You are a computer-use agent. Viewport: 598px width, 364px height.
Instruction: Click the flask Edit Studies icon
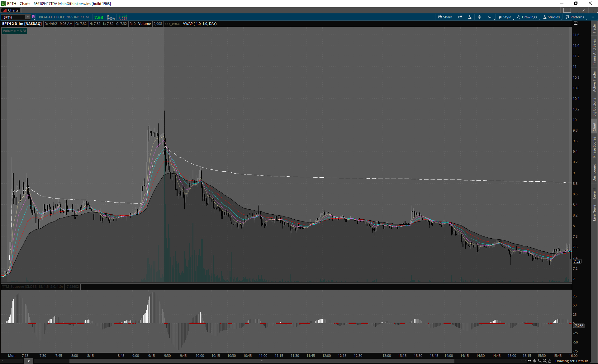(x=470, y=17)
